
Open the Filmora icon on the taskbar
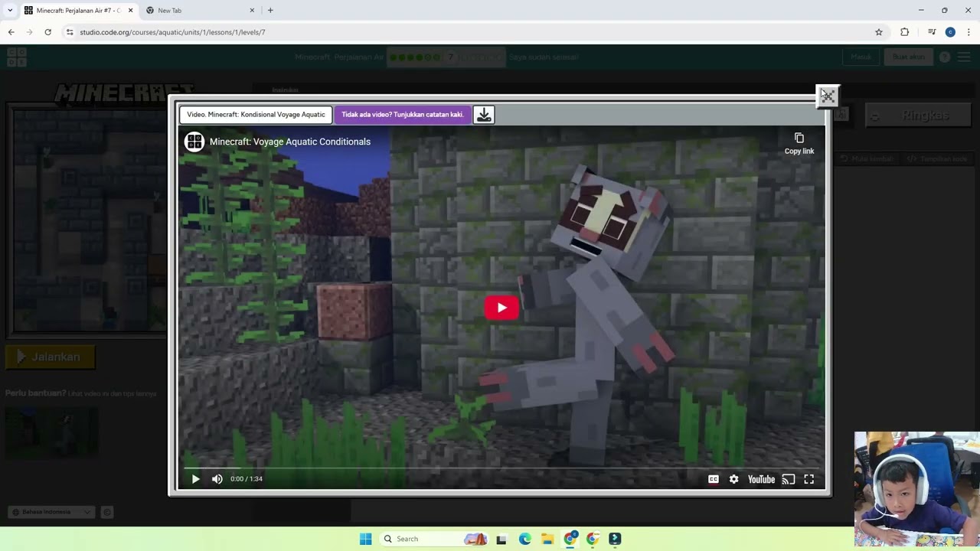(615, 539)
